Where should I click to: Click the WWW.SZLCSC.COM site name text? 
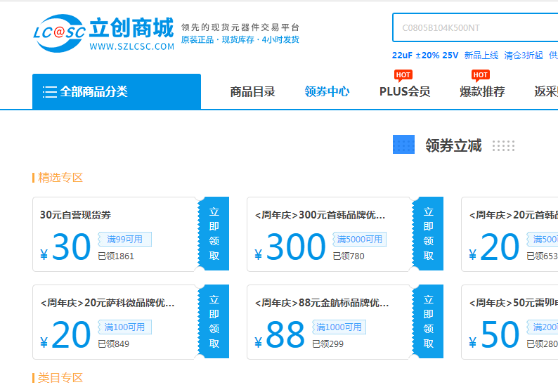click(x=132, y=47)
